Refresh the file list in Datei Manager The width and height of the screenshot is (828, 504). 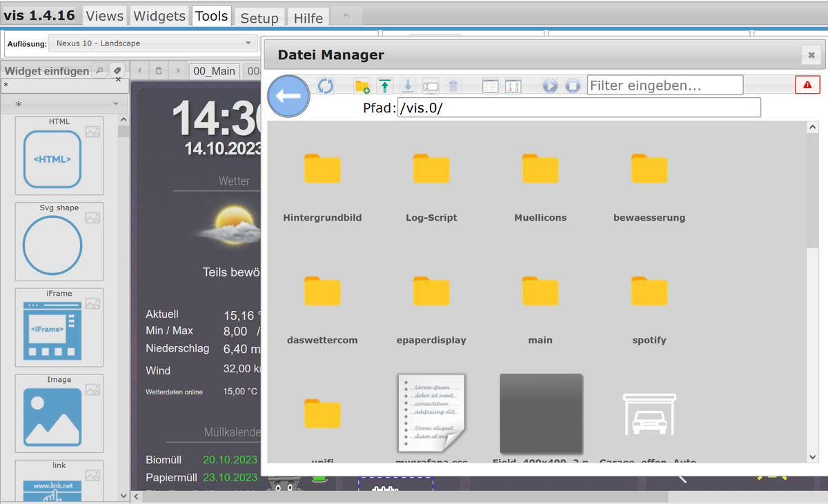(326, 85)
